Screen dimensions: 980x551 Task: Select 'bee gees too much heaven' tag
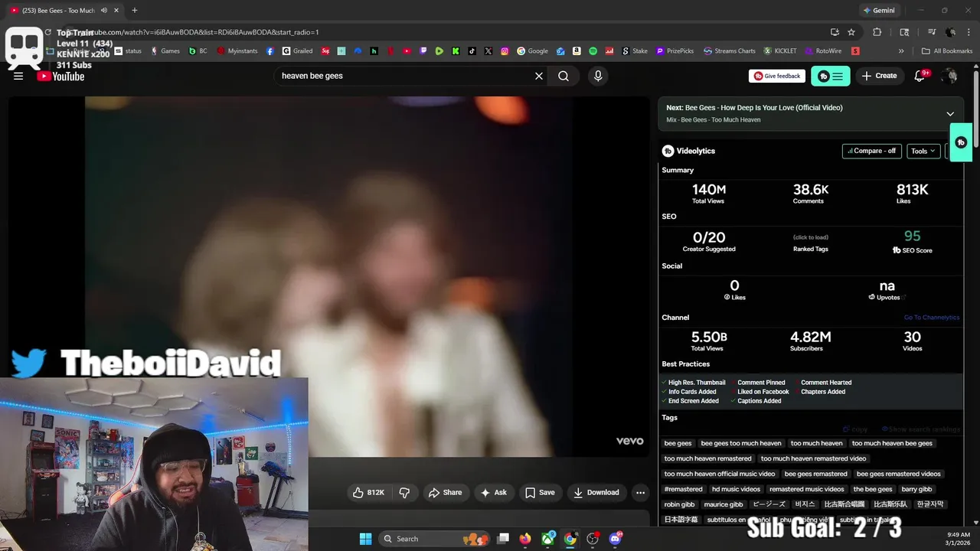pos(741,443)
